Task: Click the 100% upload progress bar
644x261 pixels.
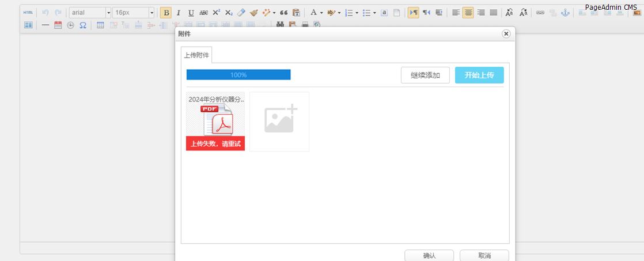Action: pos(238,75)
